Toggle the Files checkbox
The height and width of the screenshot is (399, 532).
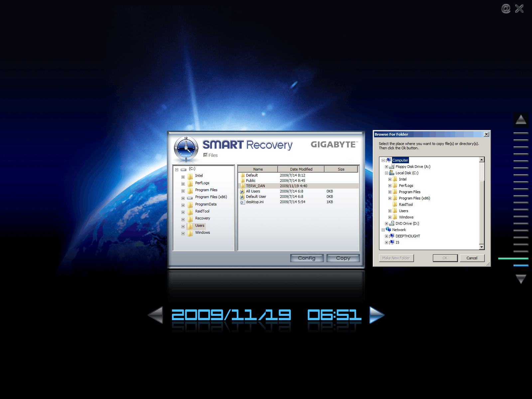click(x=205, y=155)
